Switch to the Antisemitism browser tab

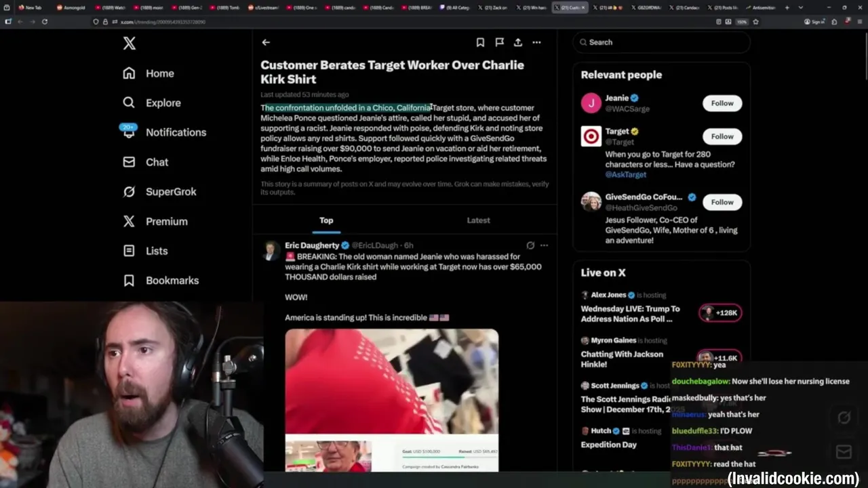(762, 7)
